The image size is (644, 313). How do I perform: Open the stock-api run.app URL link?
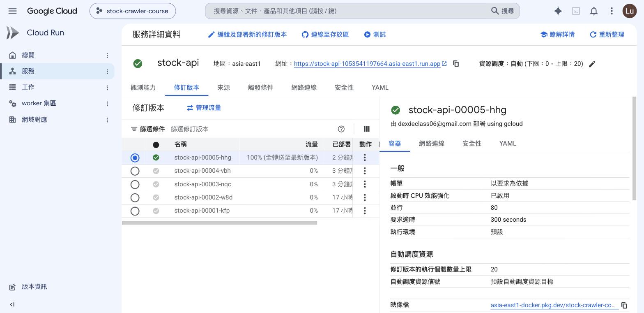367,64
